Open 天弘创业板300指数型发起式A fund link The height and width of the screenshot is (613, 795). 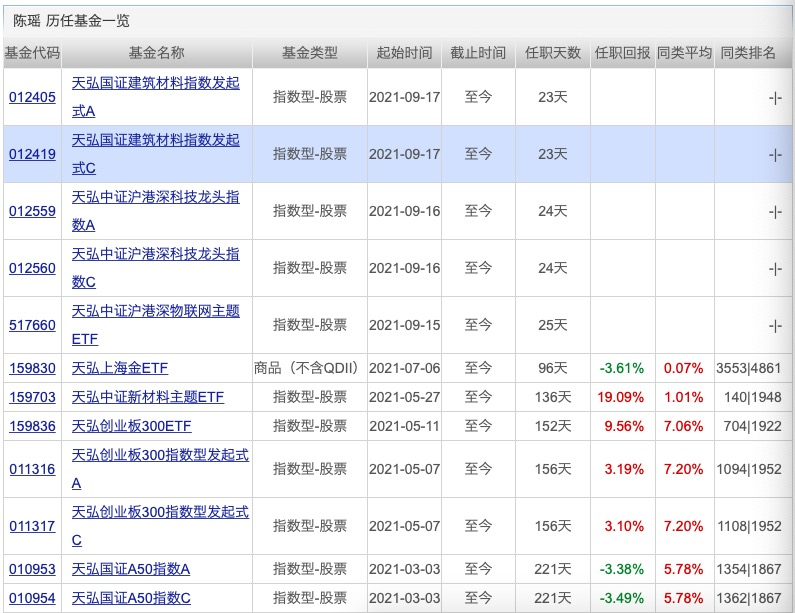click(x=160, y=469)
